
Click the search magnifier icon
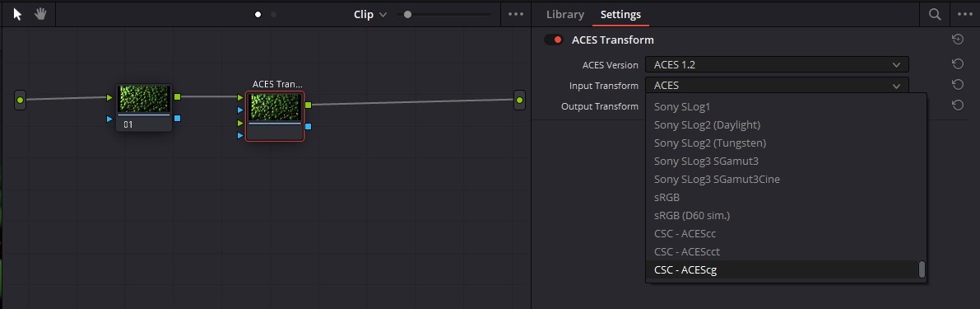935,14
